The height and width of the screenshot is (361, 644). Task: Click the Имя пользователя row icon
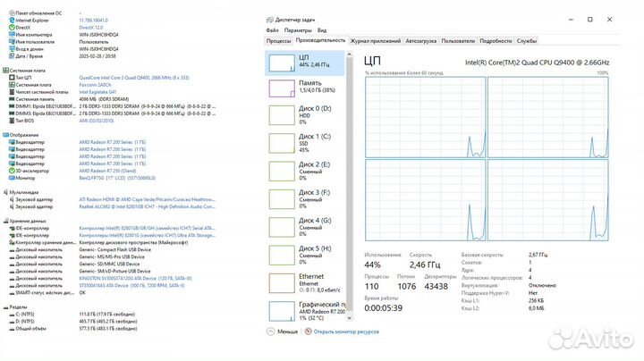tap(12, 42)
